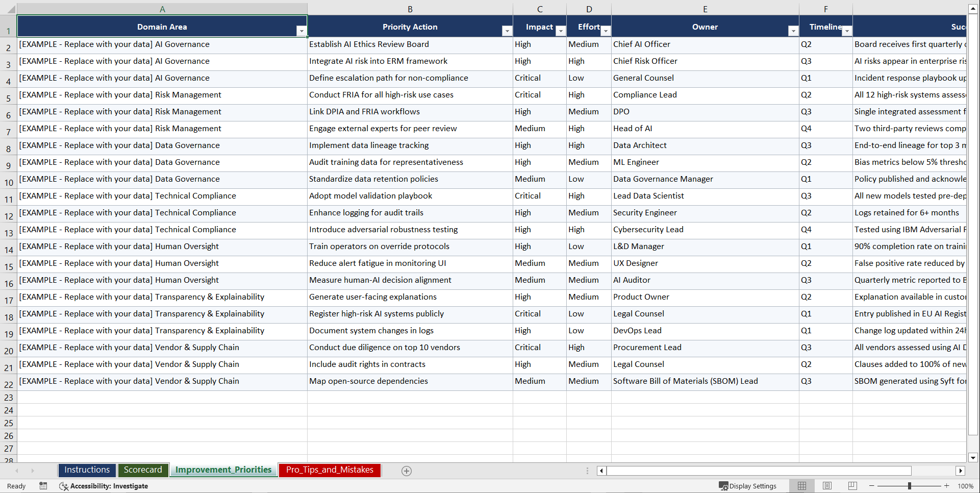This screenshot has width=980, height=493.
Task: Click the zoom slider handle
Action: pyautogui.click(x=910, y=486)
